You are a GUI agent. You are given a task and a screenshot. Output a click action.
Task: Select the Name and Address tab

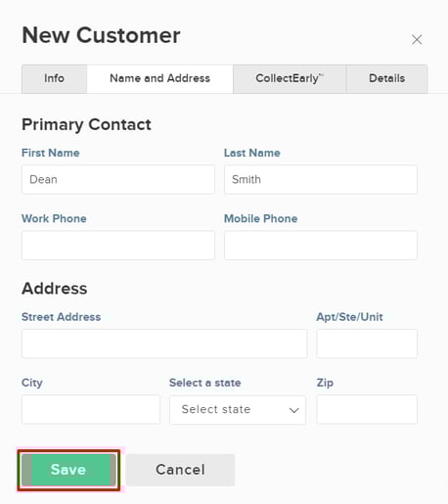pyautogui.click(x=159, y=78)
